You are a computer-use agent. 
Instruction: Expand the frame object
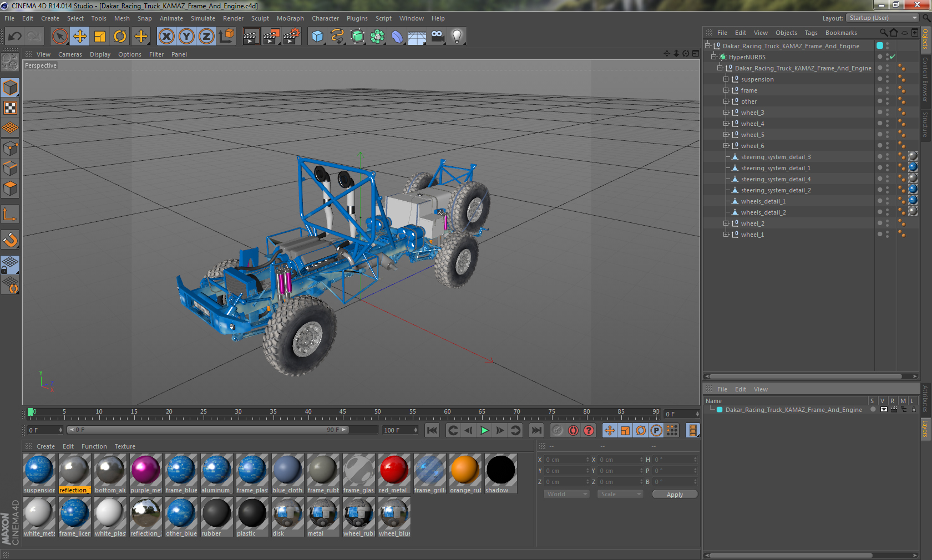(x=726, y=90)
